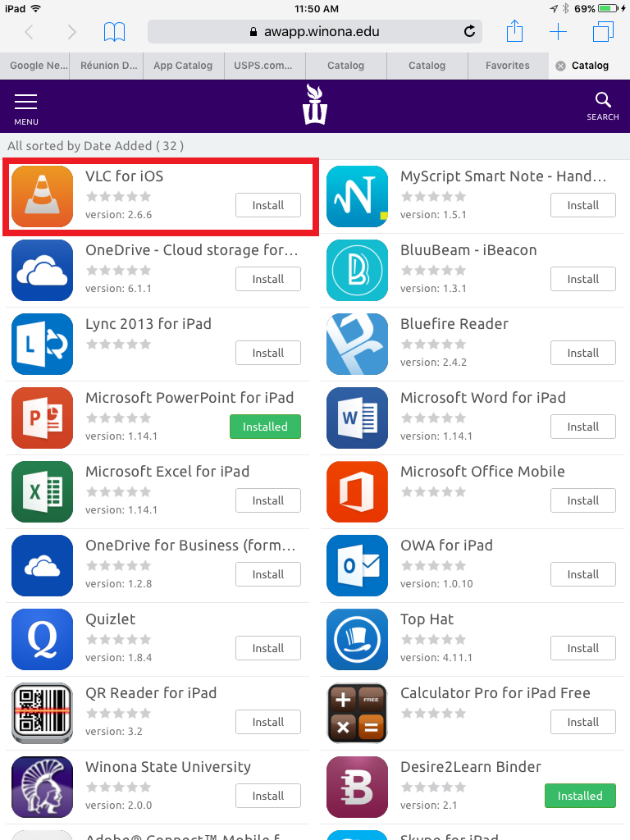Open the hamburger MENU icon
Image resolution: width=630 pixels, height=840 pixels.
click(25, 107)
